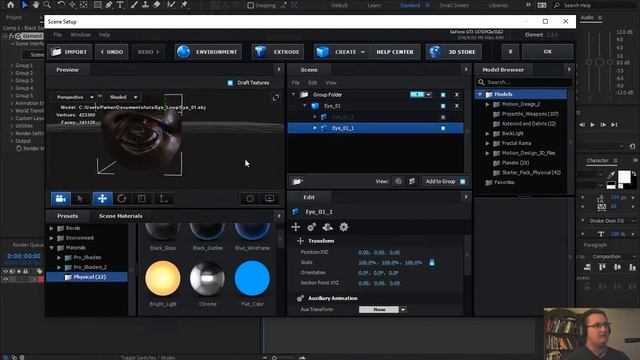Pick the rotate tool in Preview toolbar

[122, 199]
